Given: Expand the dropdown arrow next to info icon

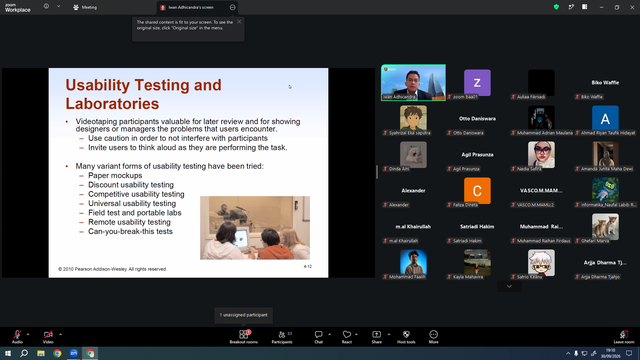Looking at the screenshot, I should click(x=58, y=6).
